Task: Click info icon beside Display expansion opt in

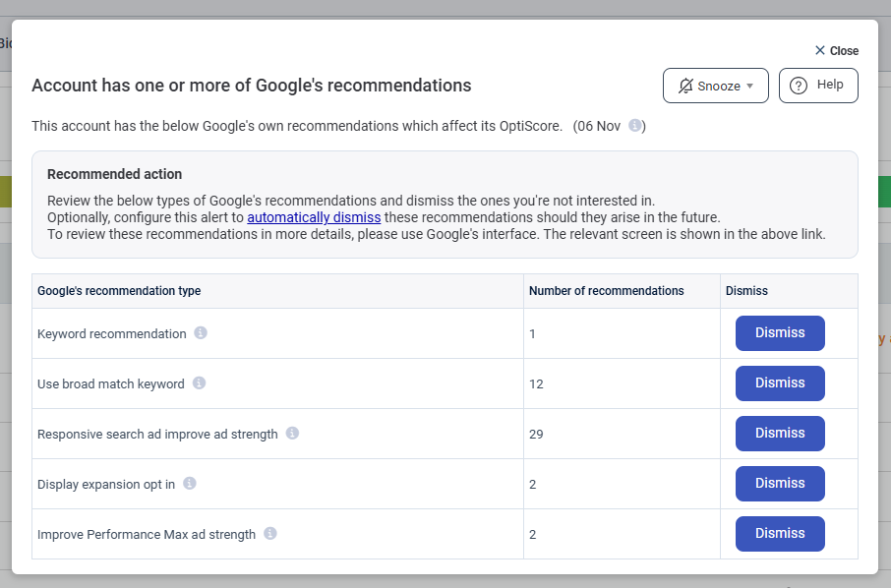Action: coord(190,484)
